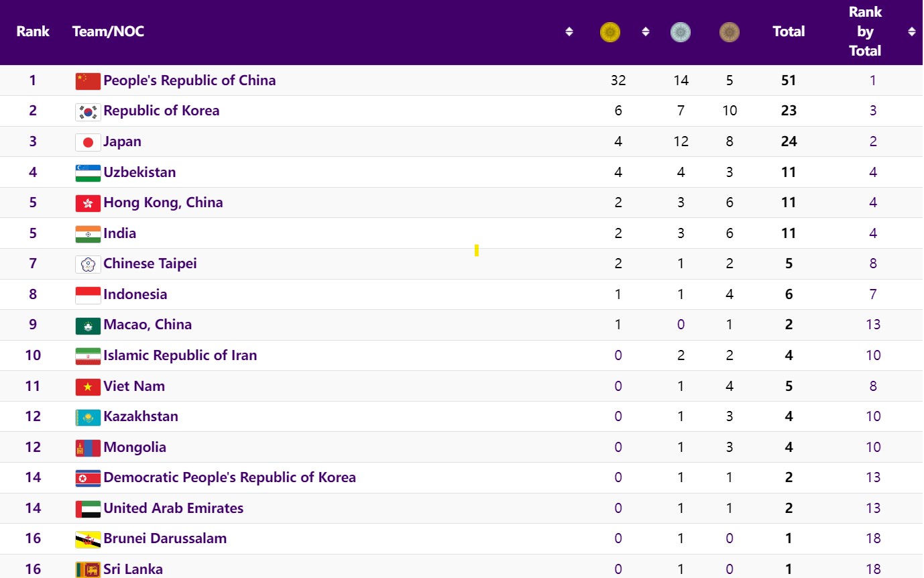Open Chinese Taipei team link
924x578 pixels.
coord(150,264)
